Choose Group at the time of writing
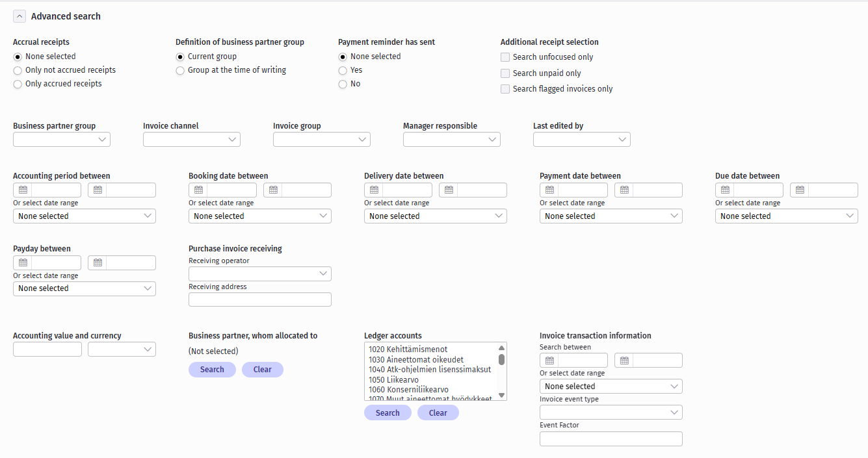This screenshot has width=868, height=458. [x=180, y=71]
